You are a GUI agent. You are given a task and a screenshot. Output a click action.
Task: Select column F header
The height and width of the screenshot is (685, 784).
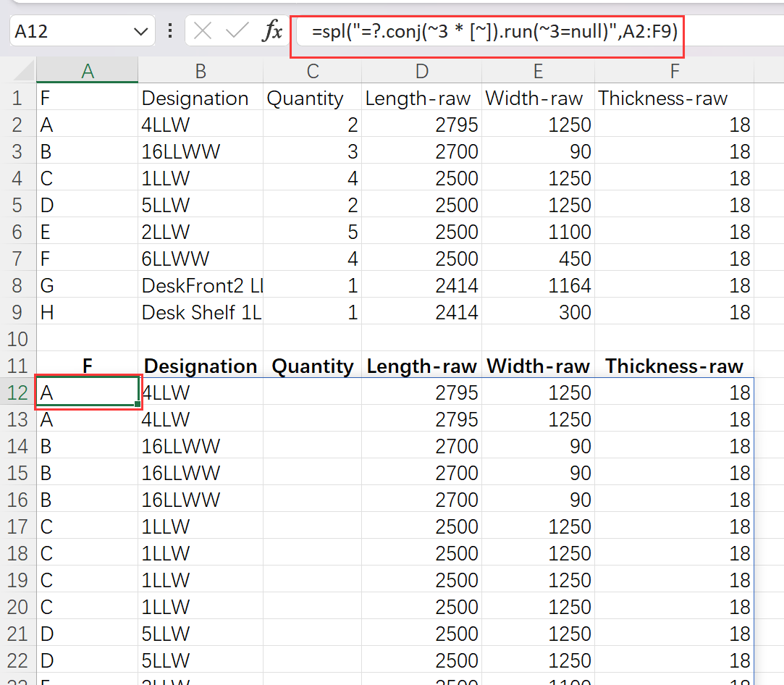coord(674,71)
